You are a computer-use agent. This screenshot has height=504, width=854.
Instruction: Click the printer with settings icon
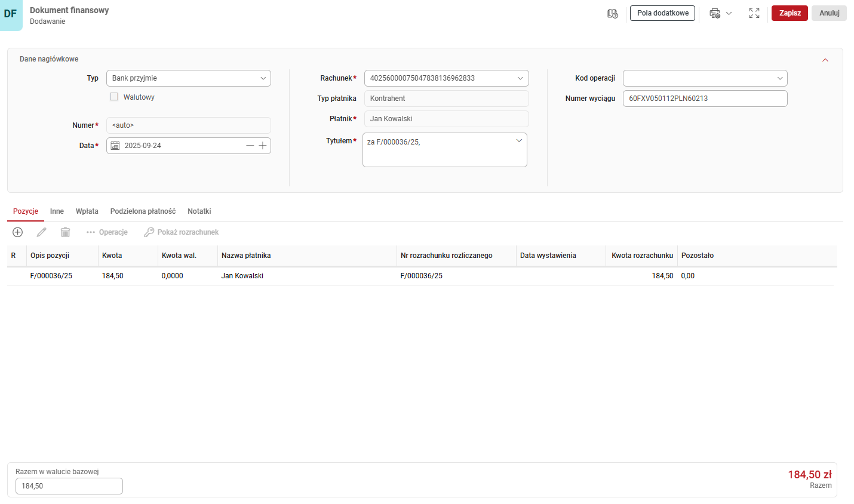[x=716, y=13]
